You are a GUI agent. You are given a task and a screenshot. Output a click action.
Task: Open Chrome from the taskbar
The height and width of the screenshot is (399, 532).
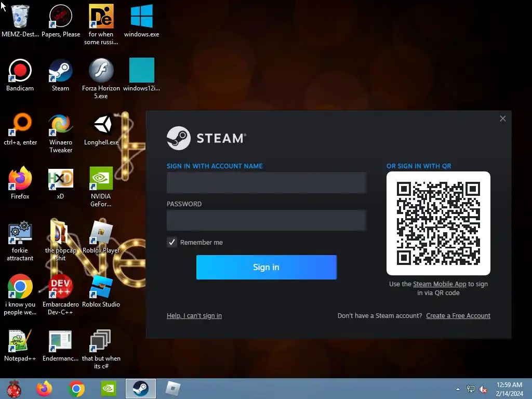pyautogui.click(x=76, y=389)
